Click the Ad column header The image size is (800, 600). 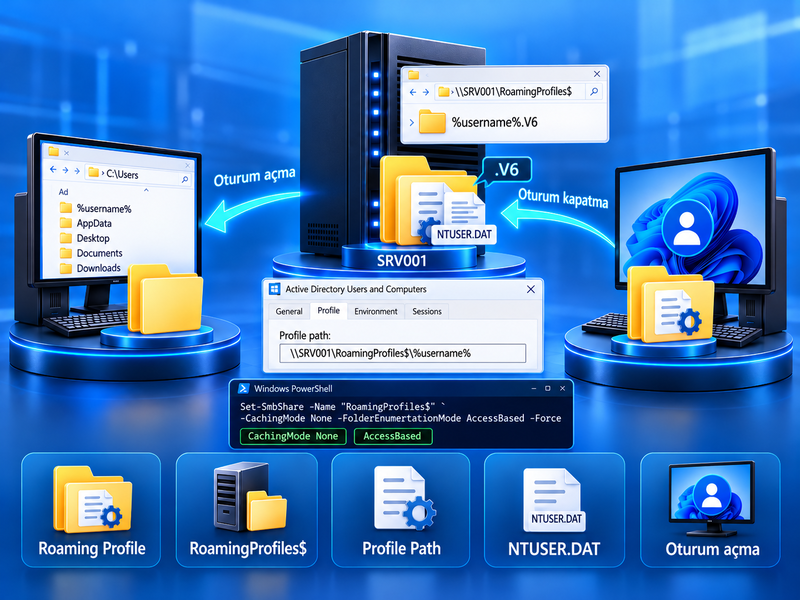63,192
